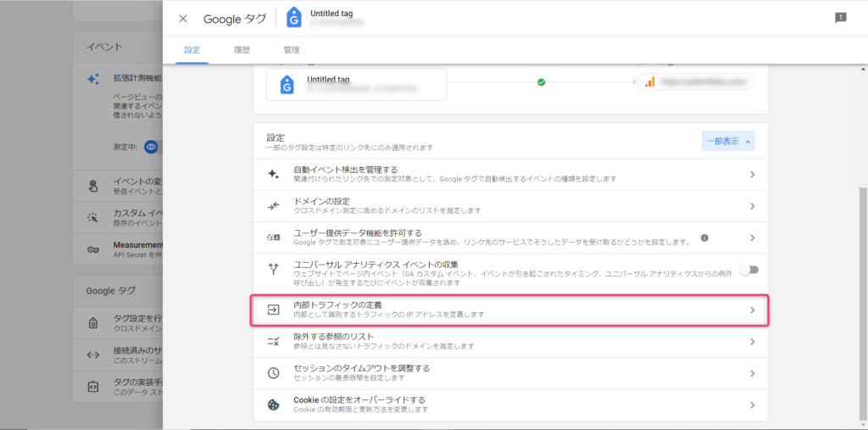This screenshot has height=430, width=868.
Task: Click the Untitled tag name in header
Action: (x=332, y=13)
